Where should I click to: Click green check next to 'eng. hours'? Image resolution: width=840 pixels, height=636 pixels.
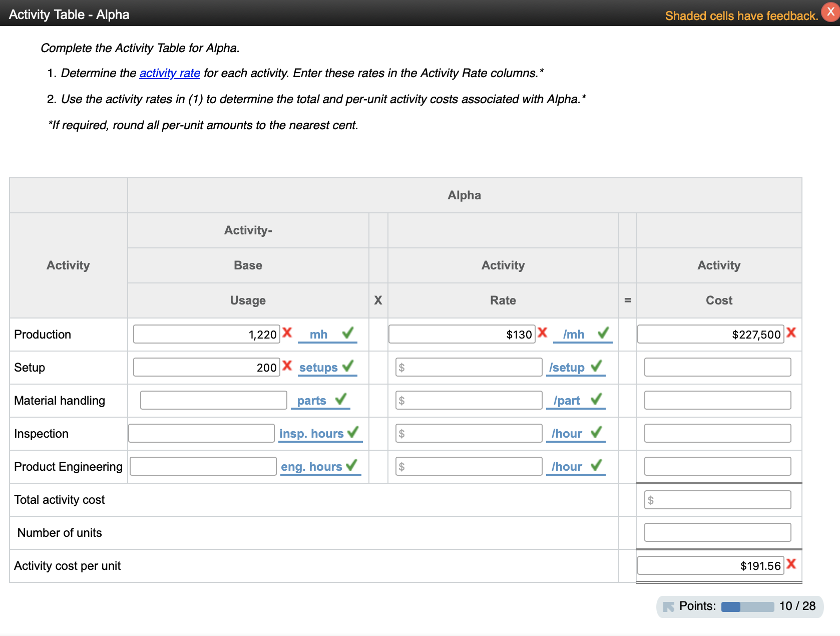pyautogui.click(x=351, y=465)
